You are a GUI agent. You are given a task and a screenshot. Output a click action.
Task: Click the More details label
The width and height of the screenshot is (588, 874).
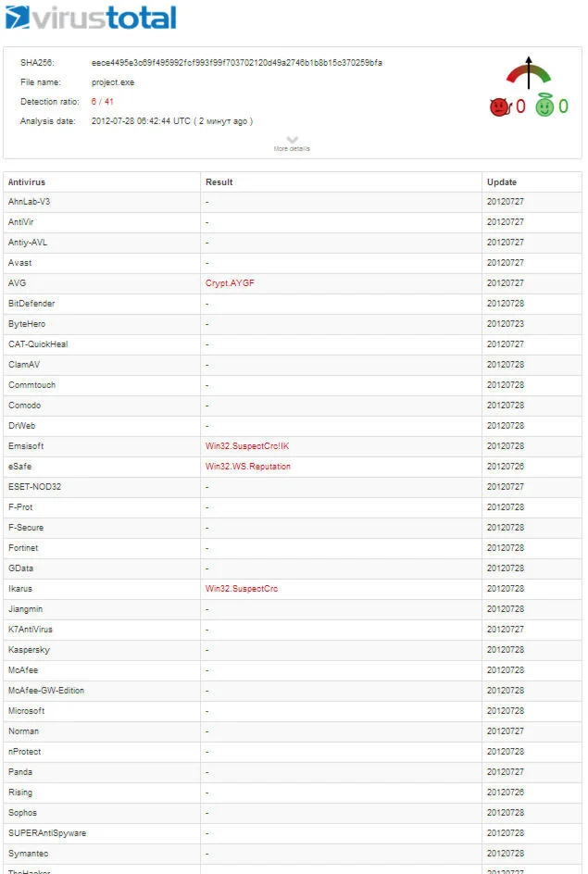(293, 149)
